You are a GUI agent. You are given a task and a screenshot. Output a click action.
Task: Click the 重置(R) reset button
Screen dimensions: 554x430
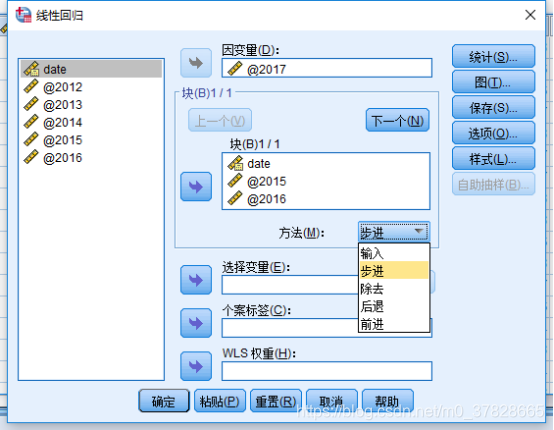coord(276,401)
